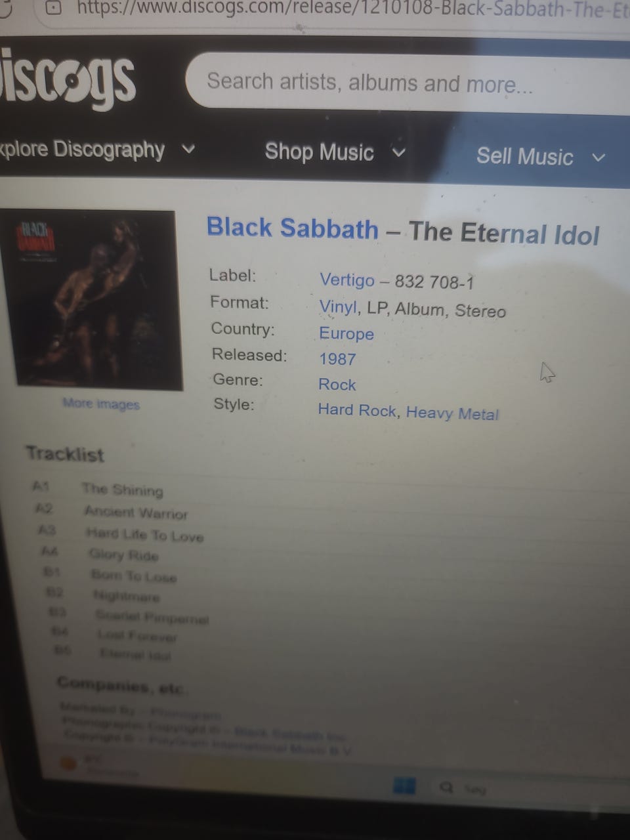This screenshot has height=840, width=630.
Task: Click the Heavy Metal style link
Action: 452,413
